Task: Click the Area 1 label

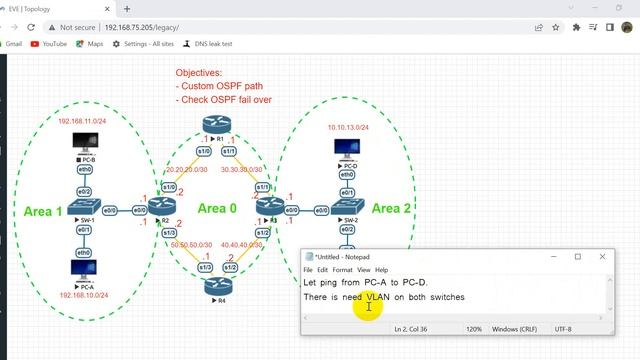Action: coord(43,211)
